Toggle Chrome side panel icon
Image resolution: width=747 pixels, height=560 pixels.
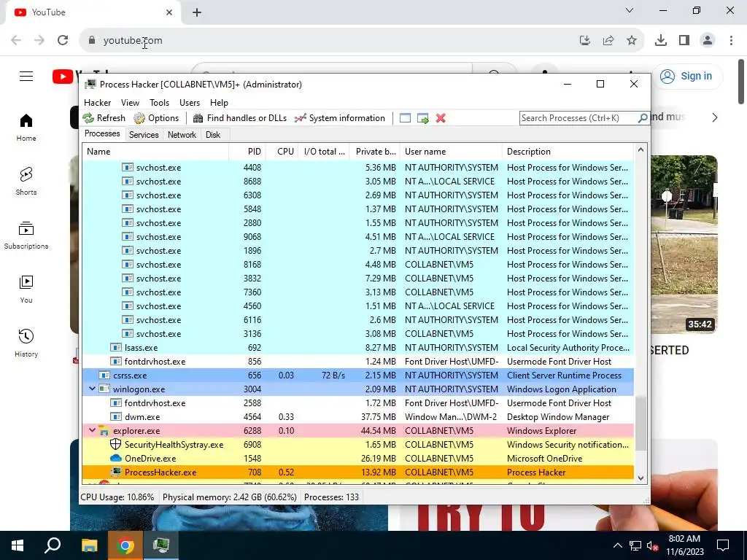click(684, 41)
